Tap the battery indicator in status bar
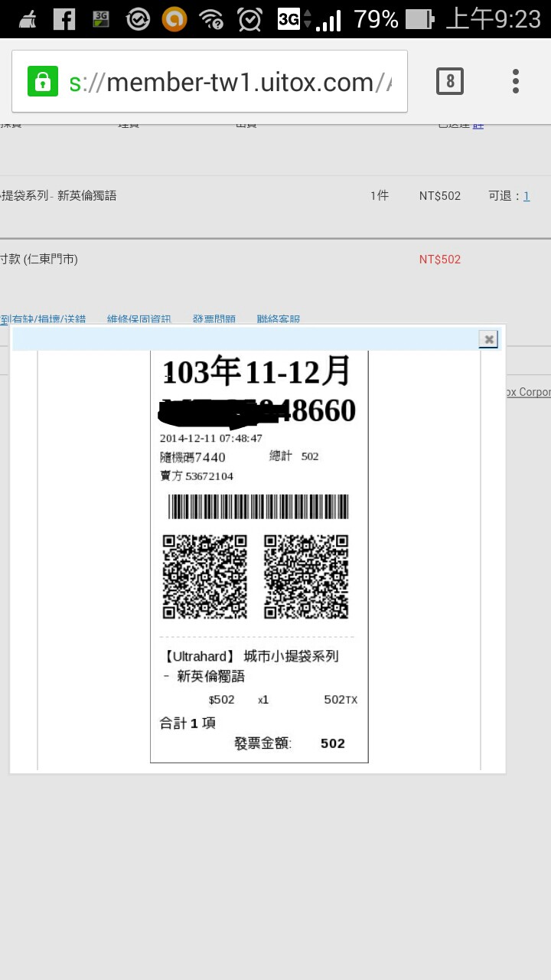This screenshot has width=551, height=980. tap(419, 19)
